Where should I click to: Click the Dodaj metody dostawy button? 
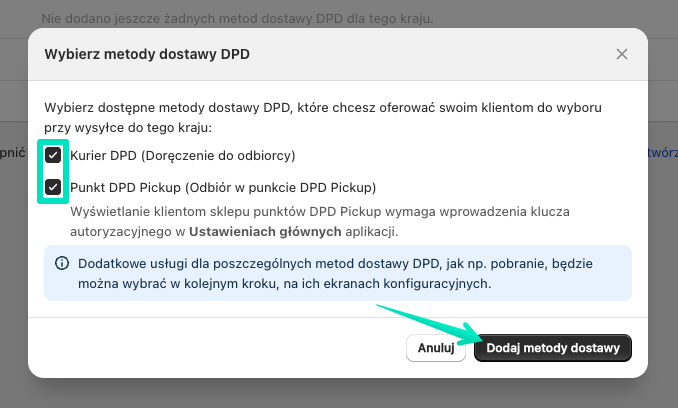(553, 348)
